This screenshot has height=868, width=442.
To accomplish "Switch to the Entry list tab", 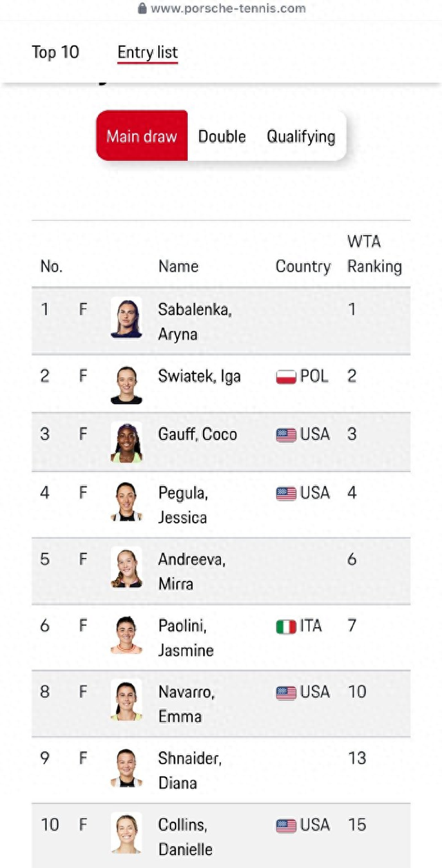I will [x=147, y=52].
